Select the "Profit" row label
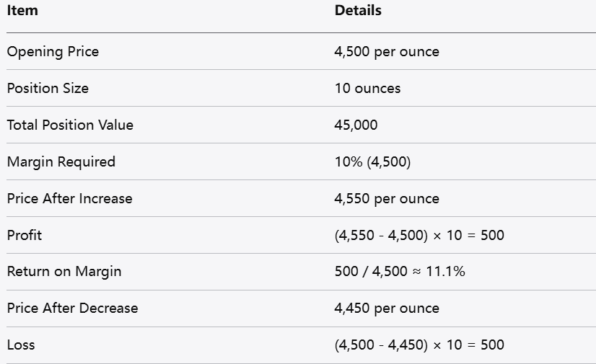The height and width of the screenshot is (364, 596). point(25,235)
